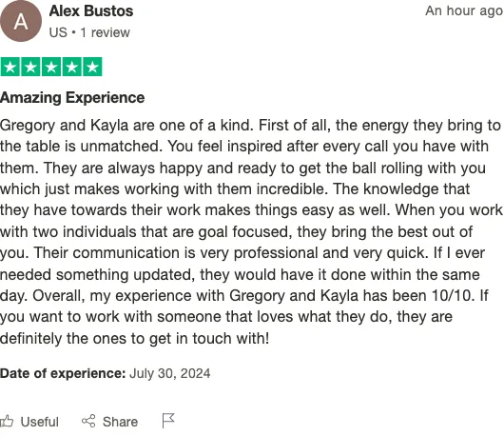
Task: Click the first green rating star
Action: (10, 67)
